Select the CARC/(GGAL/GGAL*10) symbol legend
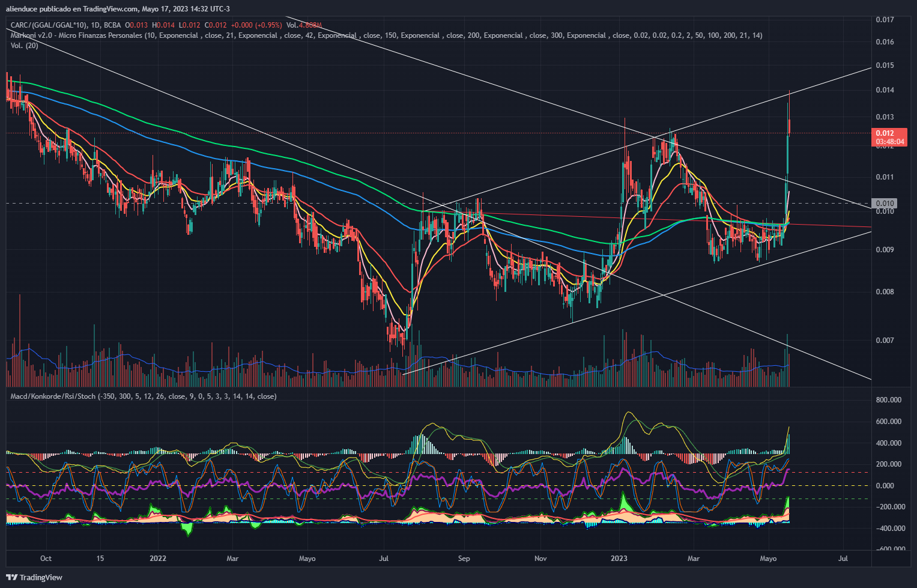Image resolution: width=917 pixels, height=588 pixels. coord(49,25)
